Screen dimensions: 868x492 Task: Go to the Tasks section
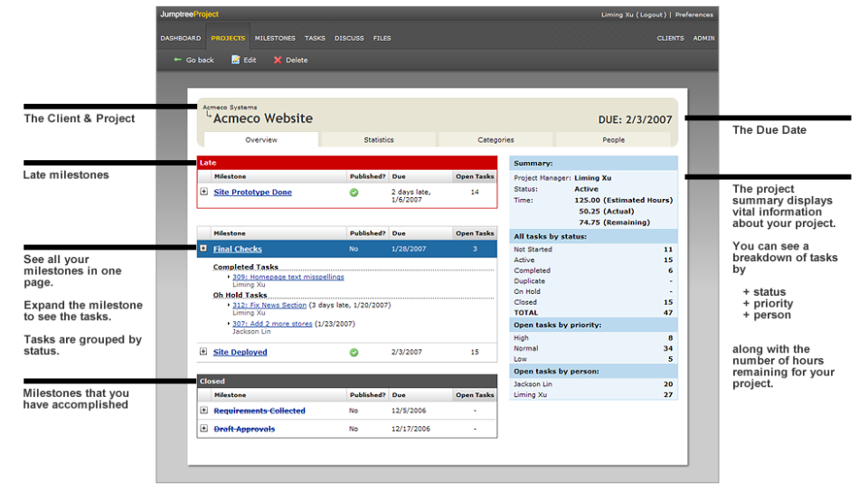(x=315, y=38)
